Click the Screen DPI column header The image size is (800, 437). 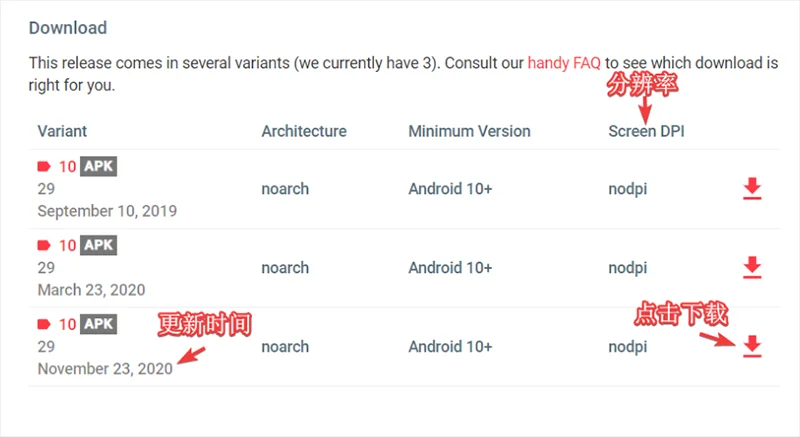pyautogui.click(x=646, y=131)
